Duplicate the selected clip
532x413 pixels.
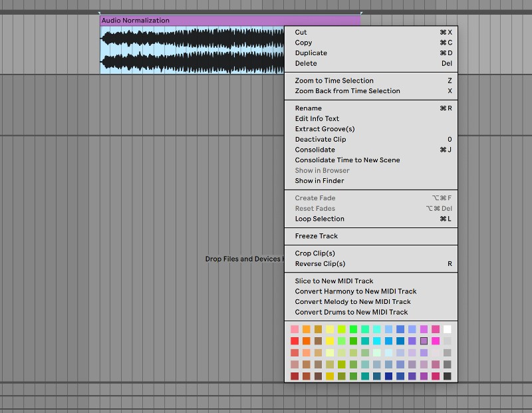coord(311,53)
